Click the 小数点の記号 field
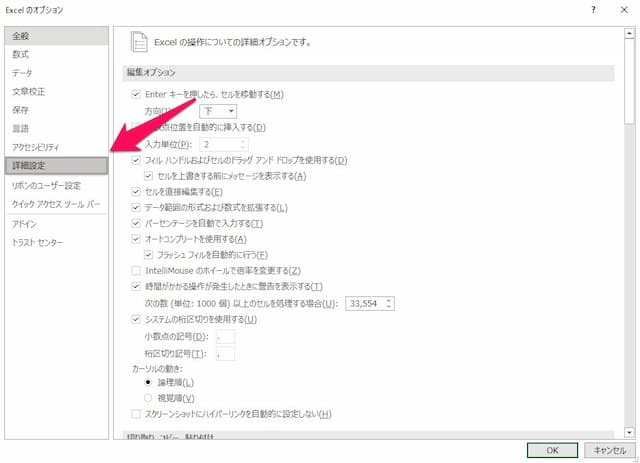The width and height of the screenshot is (640, 463). pyautogui.click(x=225, y=337)
